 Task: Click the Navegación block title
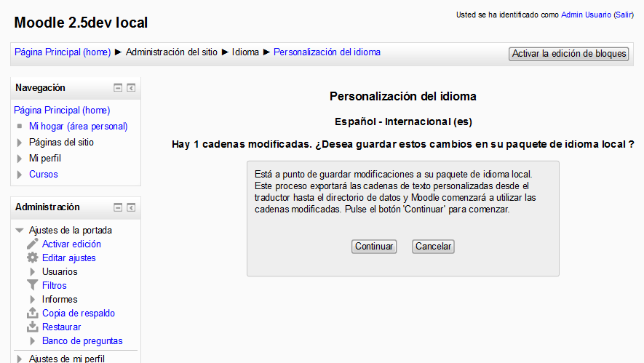coord(40,87)
